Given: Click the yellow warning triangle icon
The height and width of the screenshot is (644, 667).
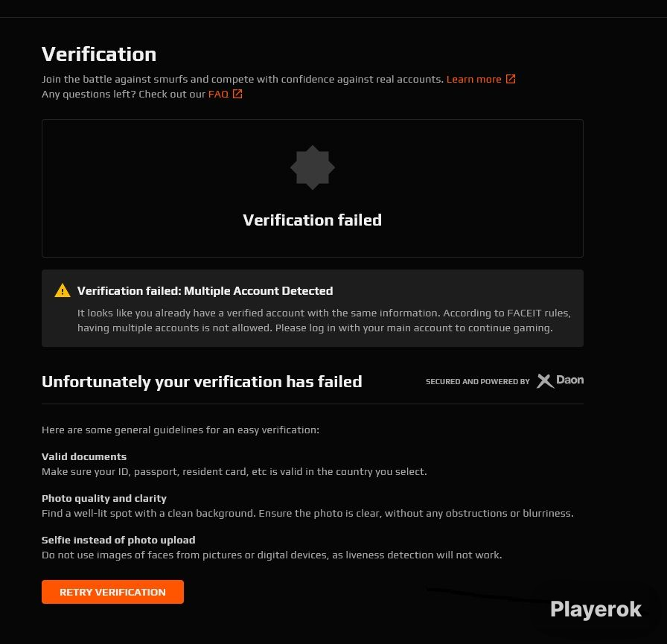Looking at the screenshot, I should click(63, 291).
